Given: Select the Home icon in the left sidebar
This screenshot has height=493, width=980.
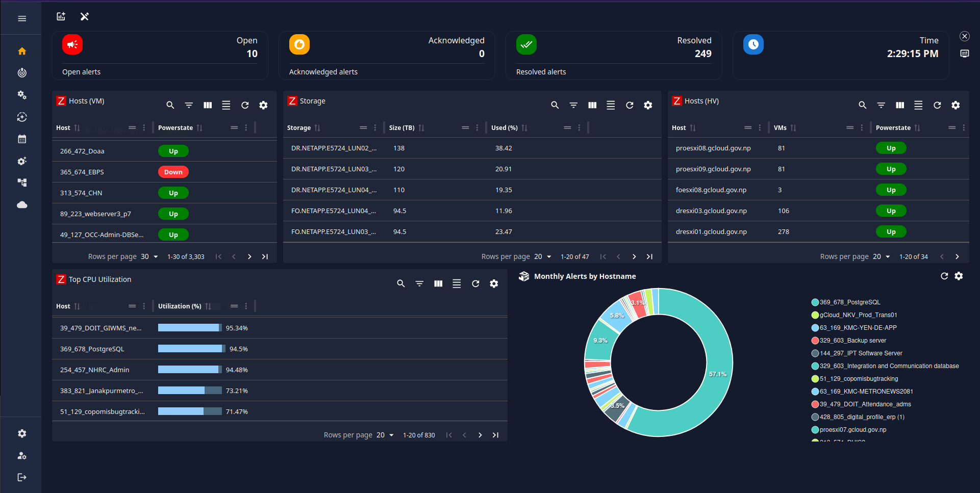Looking at the screenshot, I should 21,51.
